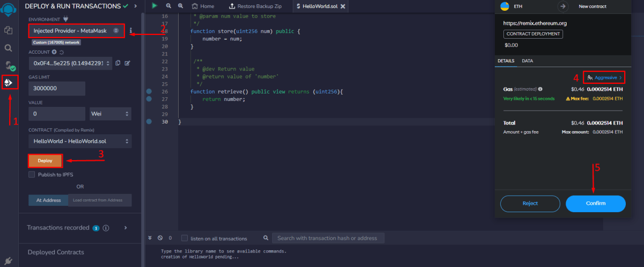Viewport: 644px width, 267px height.
Task: Click Search with transaction hash field
Action: [x=328, y=238]
